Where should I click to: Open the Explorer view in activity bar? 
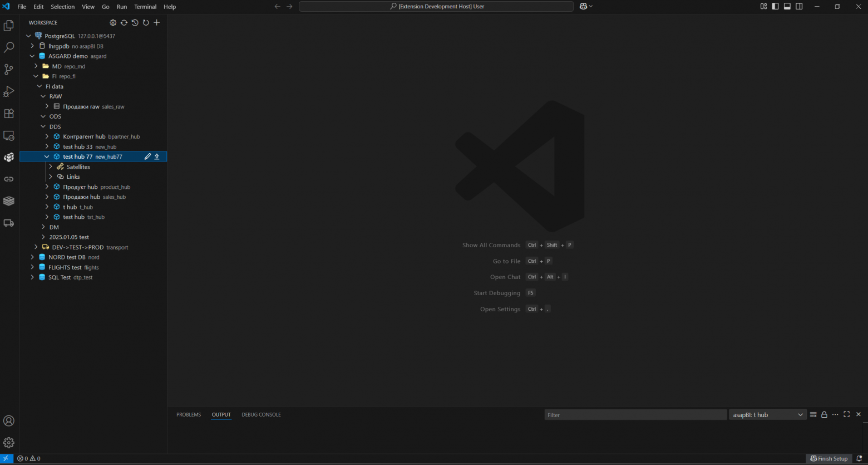click(9, 26)
